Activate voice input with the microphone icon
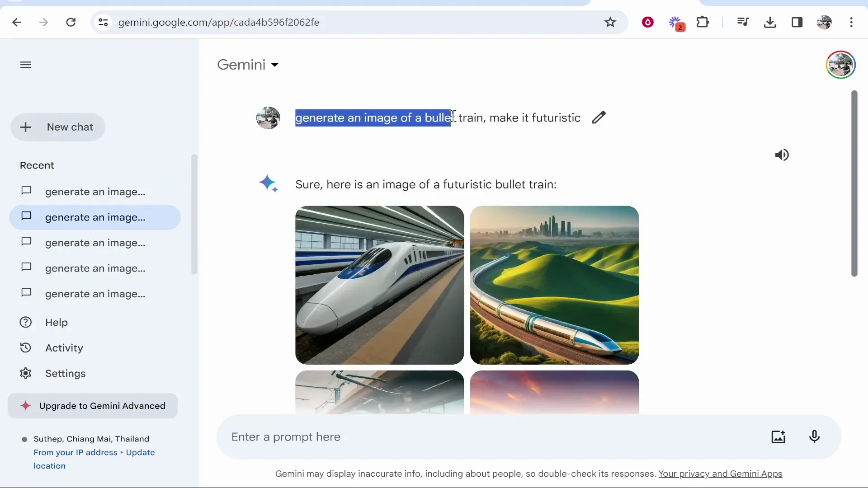This screenshot has height=488, width=868. tap(815, 436)
